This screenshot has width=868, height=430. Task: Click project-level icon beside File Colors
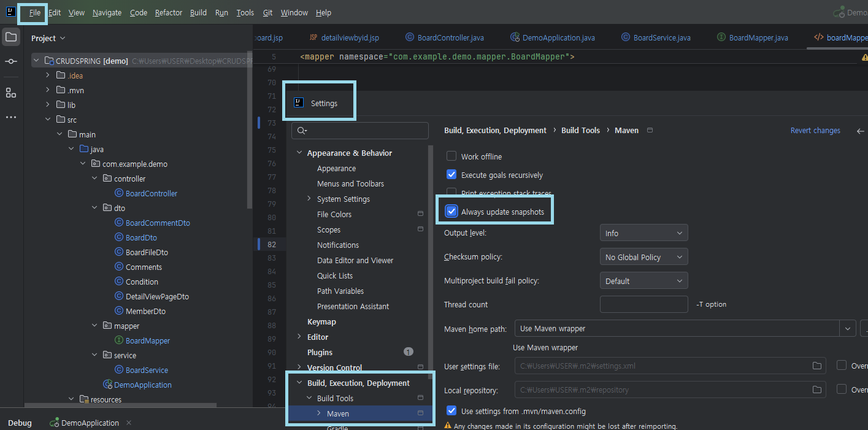click(x=420, y=214)
